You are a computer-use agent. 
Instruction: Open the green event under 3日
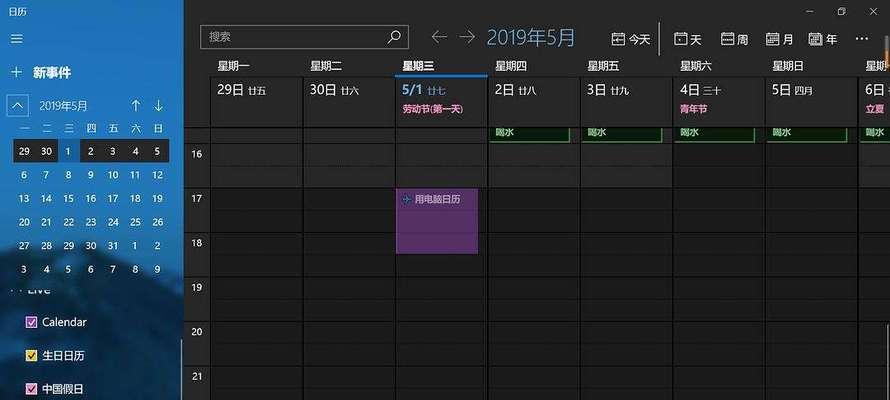(622, 134)
